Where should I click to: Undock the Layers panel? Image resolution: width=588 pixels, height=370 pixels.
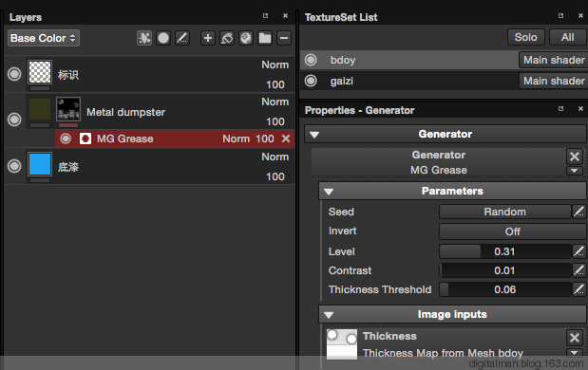[265, 16]
